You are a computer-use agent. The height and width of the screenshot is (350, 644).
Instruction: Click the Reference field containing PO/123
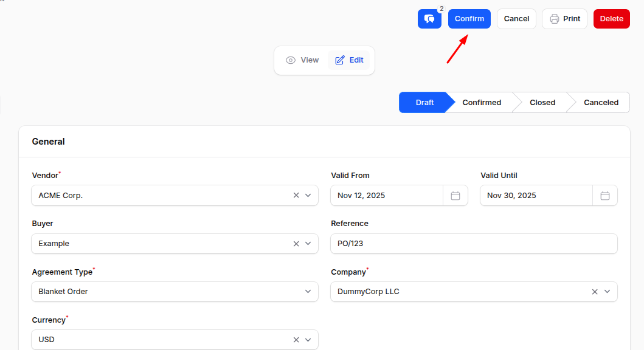pos(474,244)
